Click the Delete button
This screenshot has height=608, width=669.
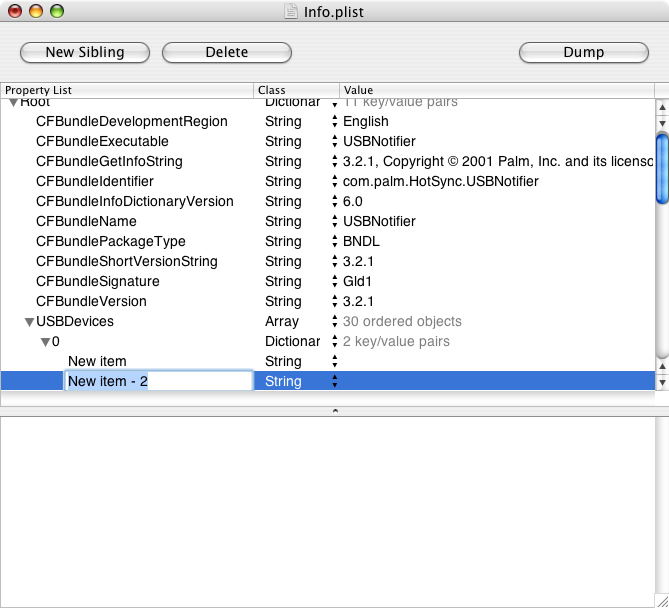point(227,52)
